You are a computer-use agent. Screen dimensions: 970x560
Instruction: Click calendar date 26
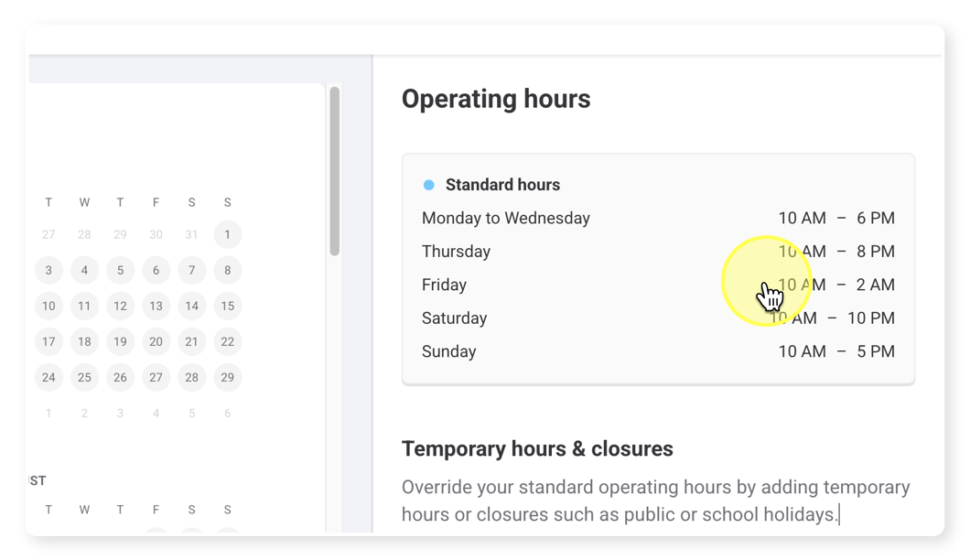coord(120,378)
